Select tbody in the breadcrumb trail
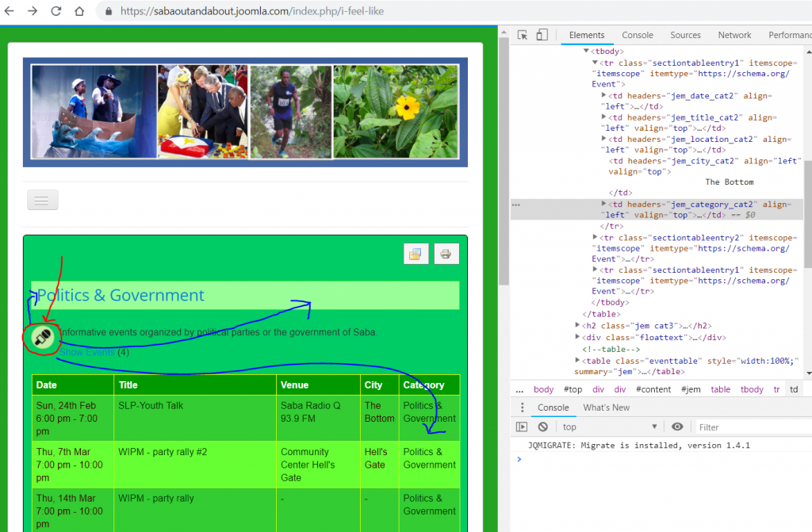The height and width of the screenshot is (532, 812). (x=752, y=389)
